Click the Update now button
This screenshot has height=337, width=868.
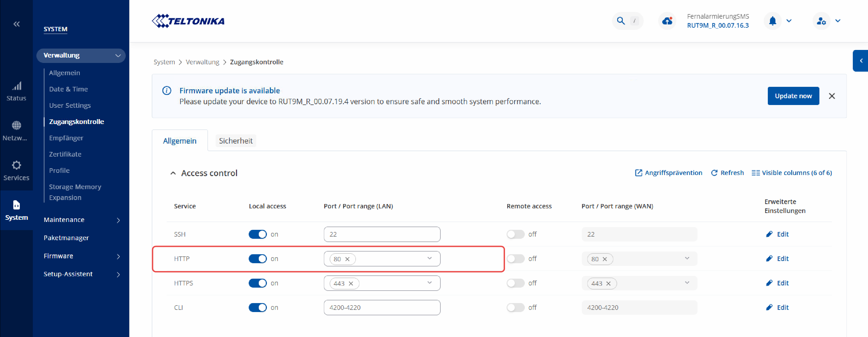tap(793, 96)
